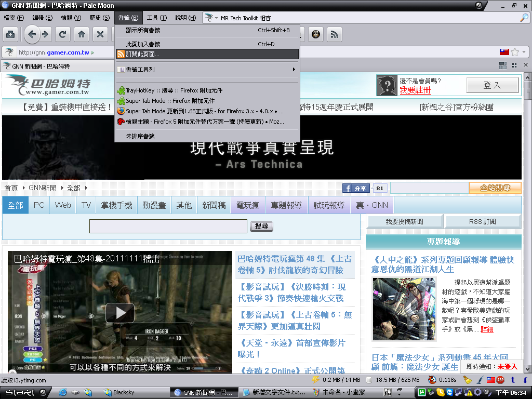Click the 登入 login button
This screenshot has width=532, height=399.
(492, 85)
